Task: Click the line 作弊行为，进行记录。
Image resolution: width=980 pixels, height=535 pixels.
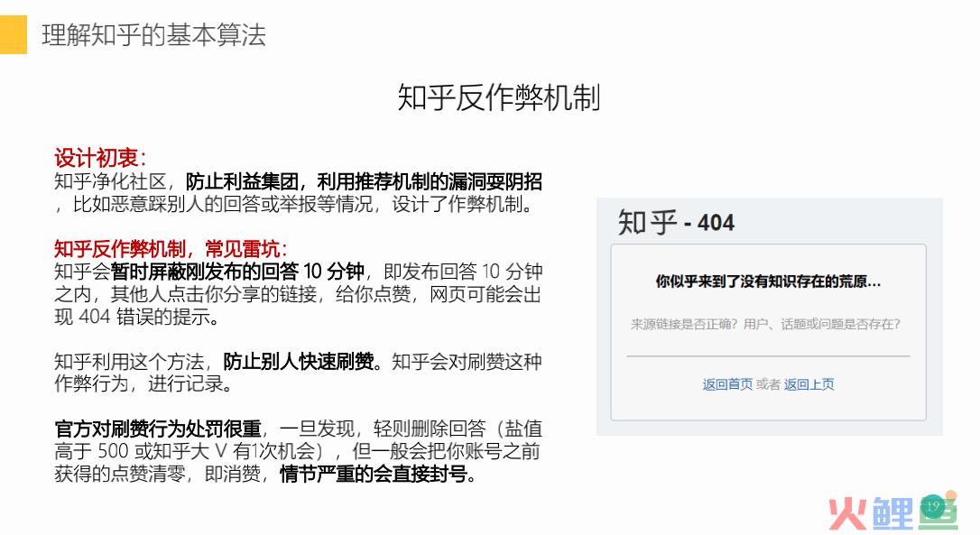Action: (143, 383)
